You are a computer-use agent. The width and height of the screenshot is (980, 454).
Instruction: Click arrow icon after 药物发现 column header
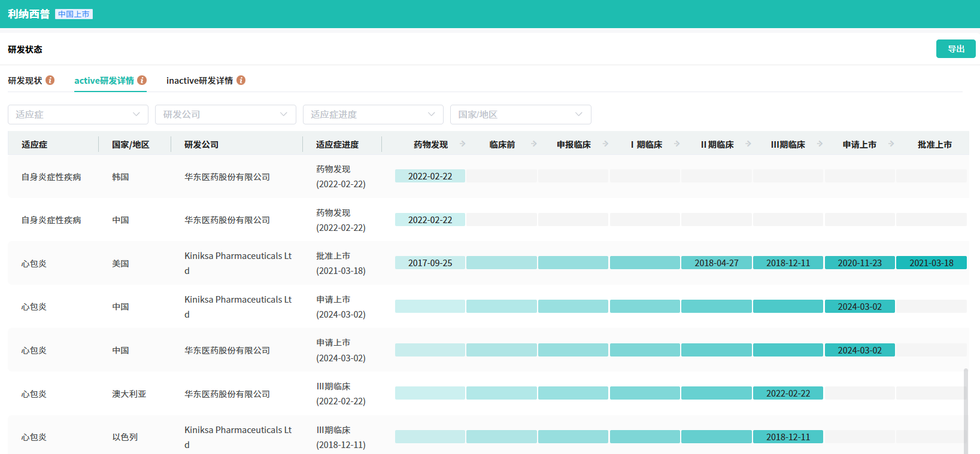point(463,144)
